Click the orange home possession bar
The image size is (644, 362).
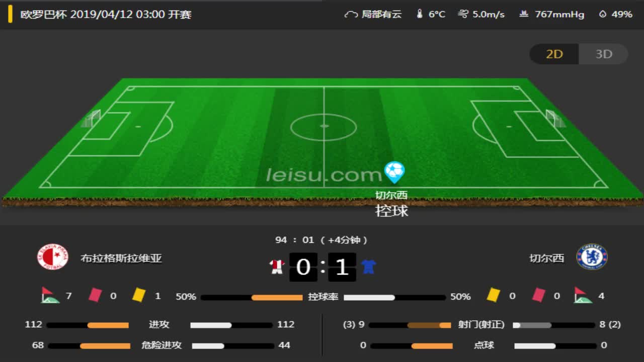277,297
